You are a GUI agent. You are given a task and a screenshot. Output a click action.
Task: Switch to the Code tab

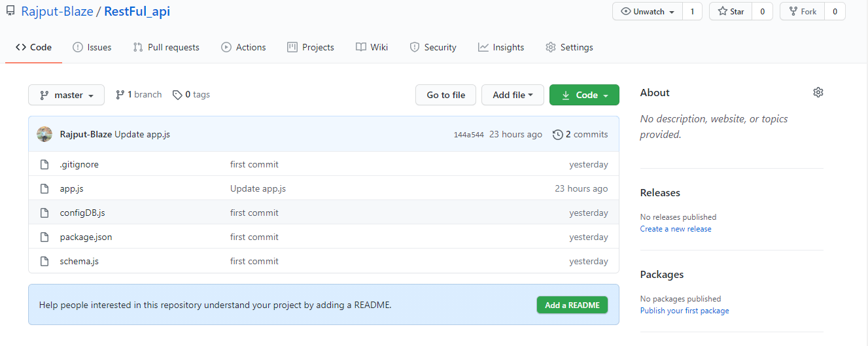(x=34, y=47)
